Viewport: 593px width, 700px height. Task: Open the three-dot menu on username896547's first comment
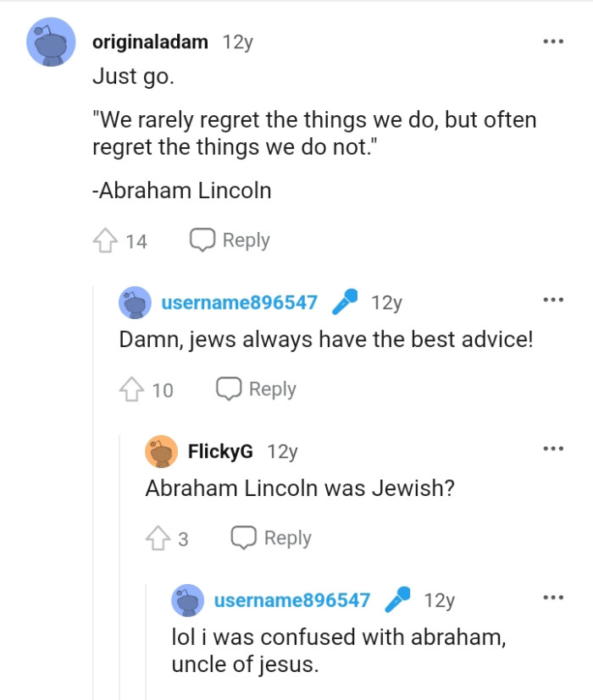(x=553, y=298)
